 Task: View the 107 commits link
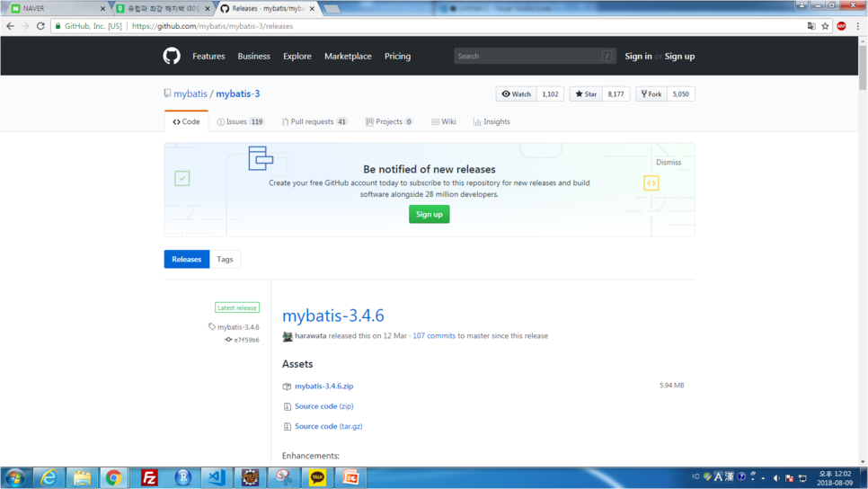(434, 335)
